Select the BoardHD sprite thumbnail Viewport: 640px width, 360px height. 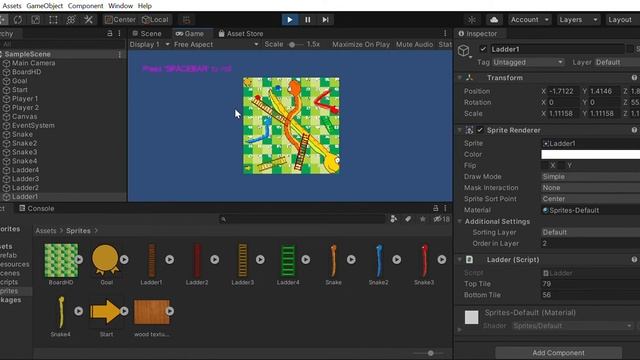tap(61, 260)
